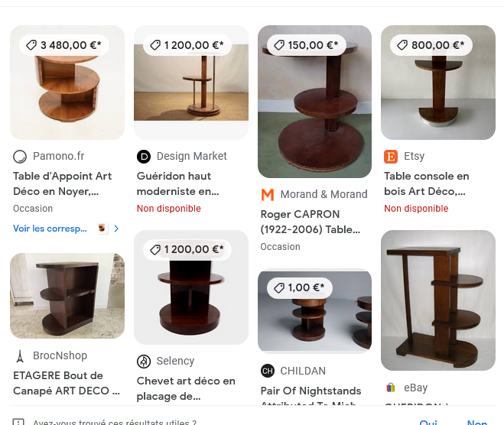Open "Table d'Appoint Art Déco en Noyer" listing
Viewport: 504px width, 425px height.
point(62,183)
